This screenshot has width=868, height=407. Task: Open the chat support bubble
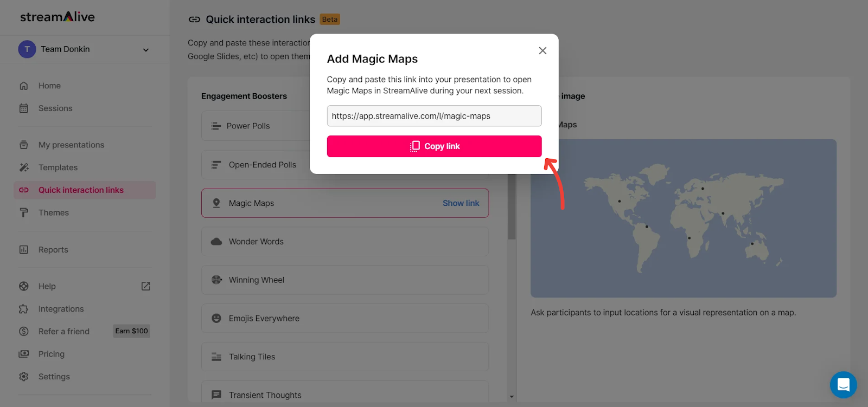(843, 385)
